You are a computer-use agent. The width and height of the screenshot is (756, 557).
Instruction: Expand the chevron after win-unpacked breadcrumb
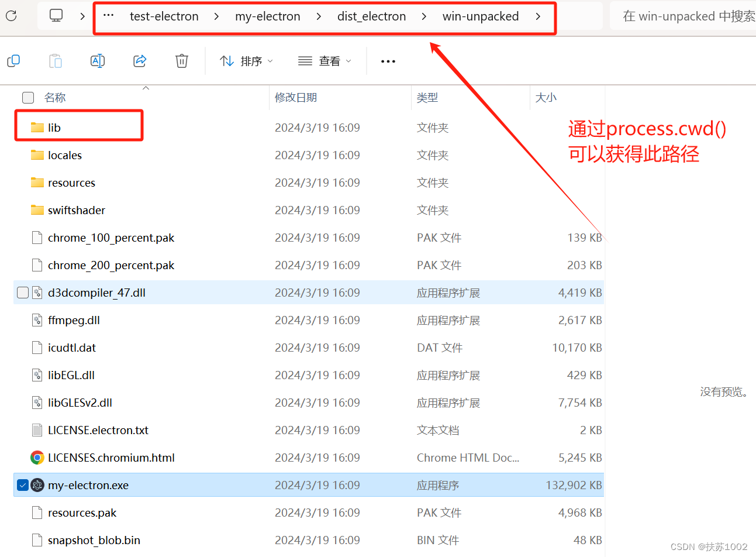click(537, 16)
